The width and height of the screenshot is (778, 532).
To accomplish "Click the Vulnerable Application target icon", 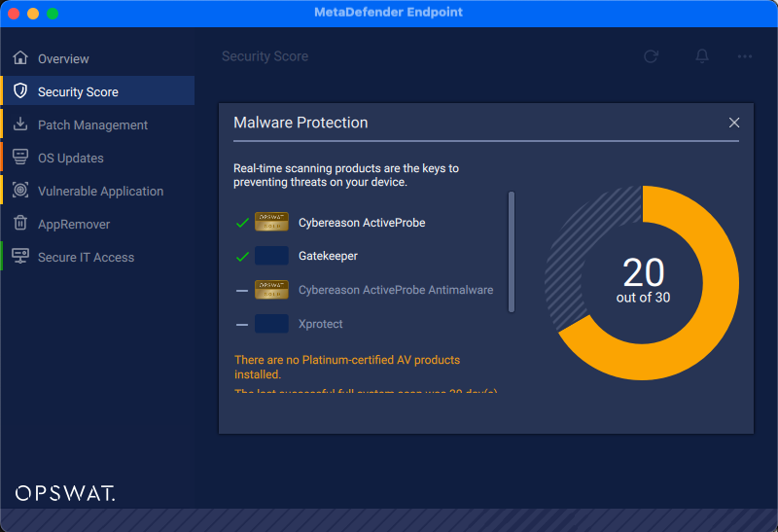I will pyautogui.click(x=20, y=190).
